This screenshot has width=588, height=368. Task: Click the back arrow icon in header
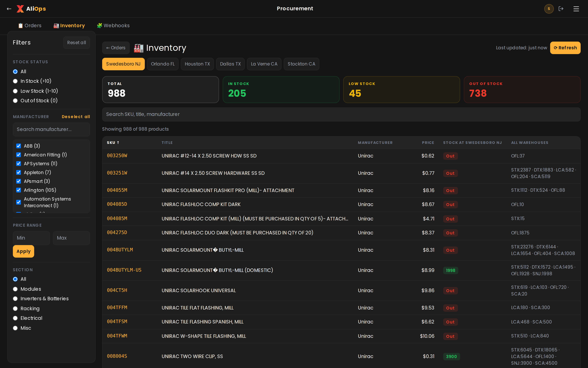pyautogui.click(x=9, y=9)
